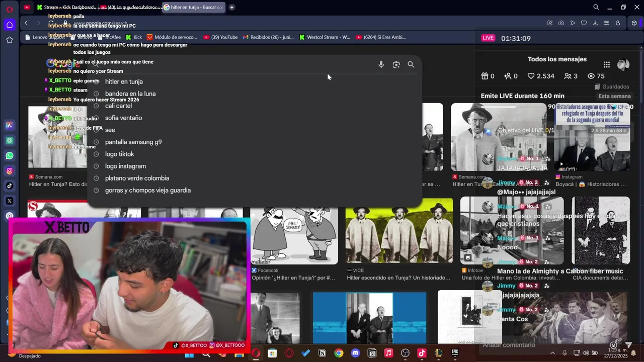Viewport: 644px width, 362px height.
Task: Open downloads from the browser toolbar
Action: 595,23
